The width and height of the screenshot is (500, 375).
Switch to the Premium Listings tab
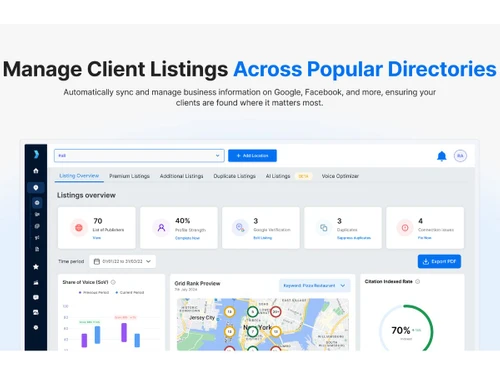129,176
